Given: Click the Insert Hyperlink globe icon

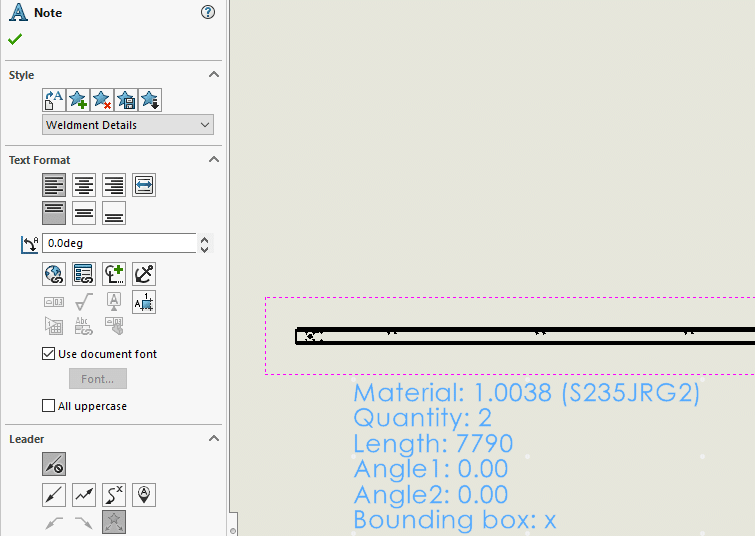Looking at the screenshot, I should 54,273.
